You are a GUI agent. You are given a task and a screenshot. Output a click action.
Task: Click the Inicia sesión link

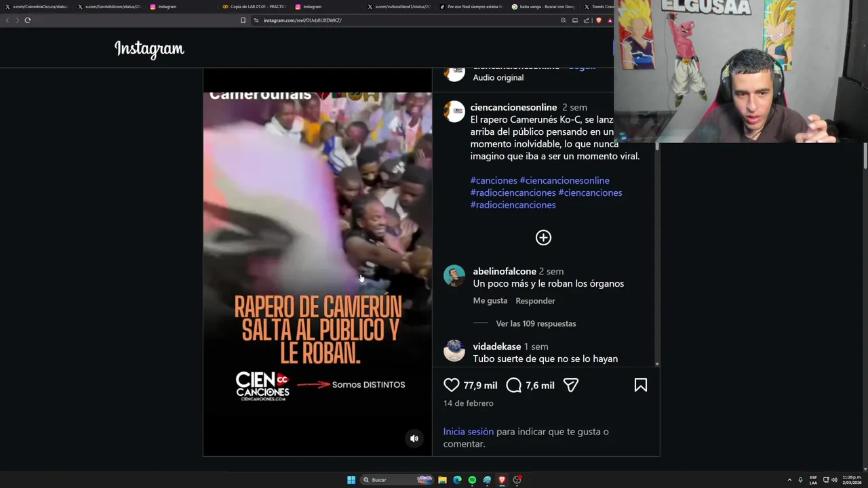click(x=469, y=431)
